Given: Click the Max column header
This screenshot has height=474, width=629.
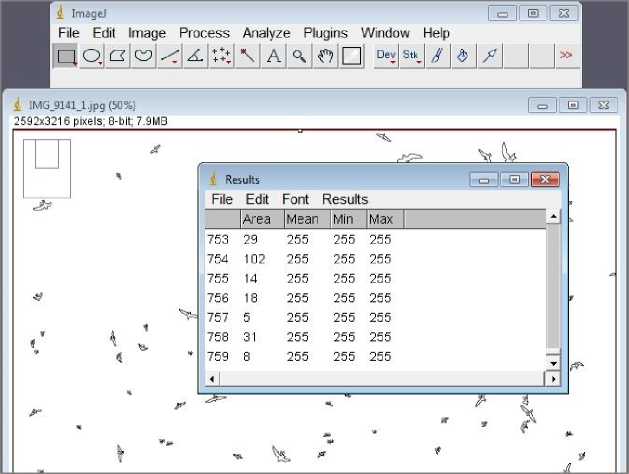Looking at the screenshot, I should pyautogui.click(x=386, y=219).
